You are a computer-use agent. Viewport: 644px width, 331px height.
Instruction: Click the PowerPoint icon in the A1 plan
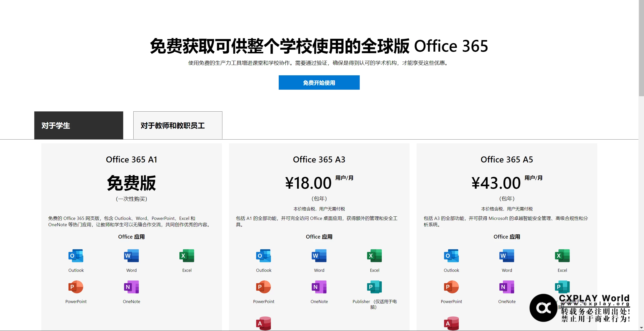click(76, 287)
